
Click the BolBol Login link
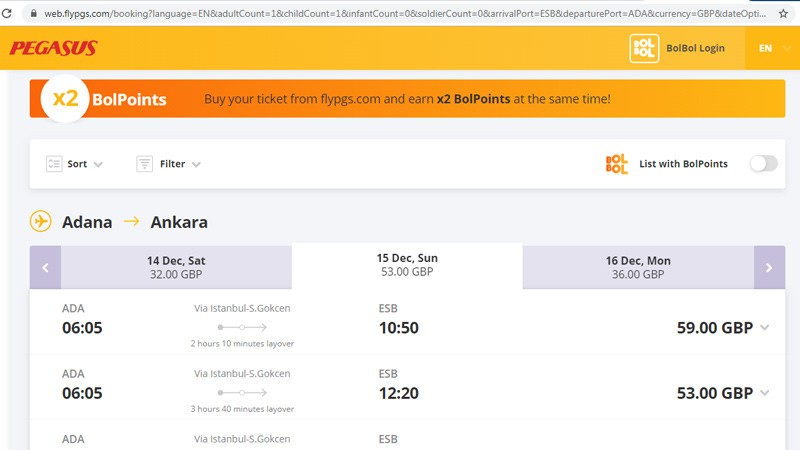(694, 48)
